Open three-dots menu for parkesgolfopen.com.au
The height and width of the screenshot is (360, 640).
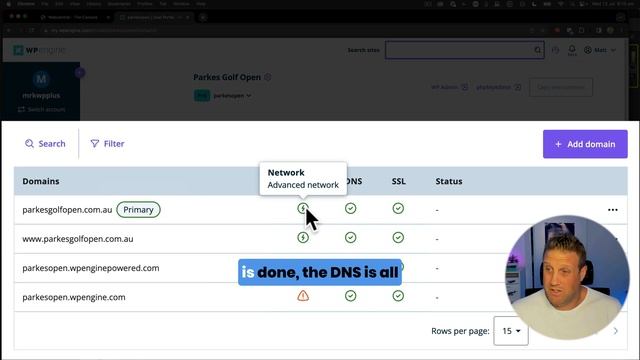[613, 210]
